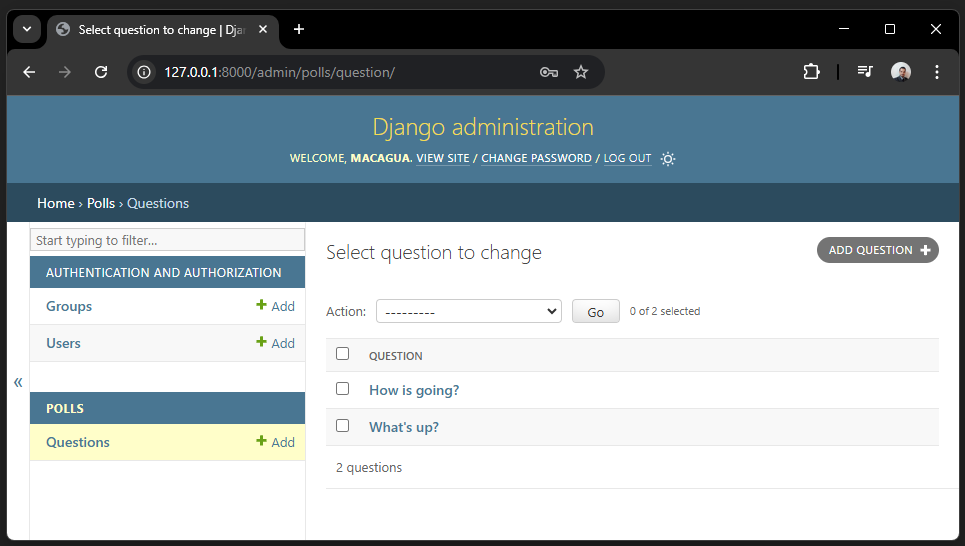Open the Action dropdown
Image resolution: width=965 pixels, height=546 pixels.
click(469, 311)
